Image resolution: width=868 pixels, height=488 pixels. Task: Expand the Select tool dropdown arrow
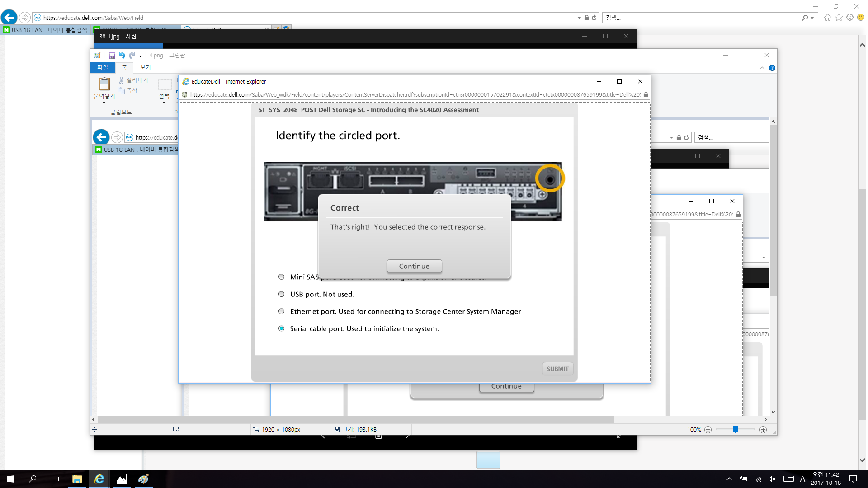[164, 103]
